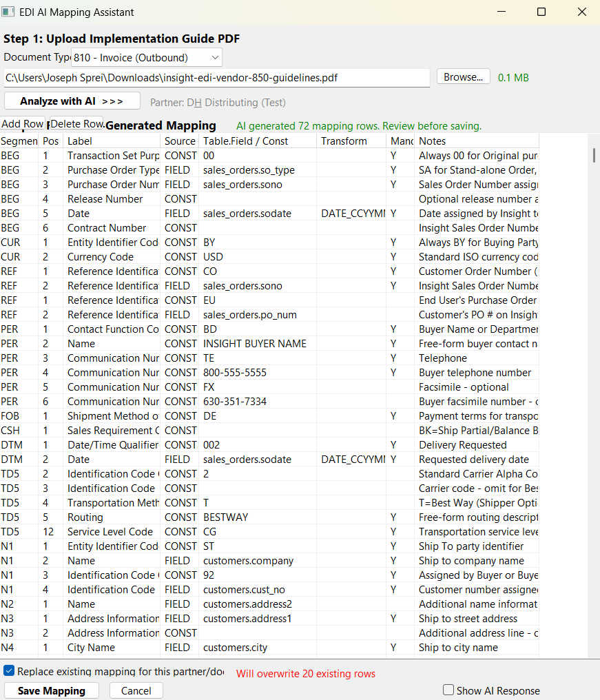Cancel the mapping dialog

tap(136, 690)
